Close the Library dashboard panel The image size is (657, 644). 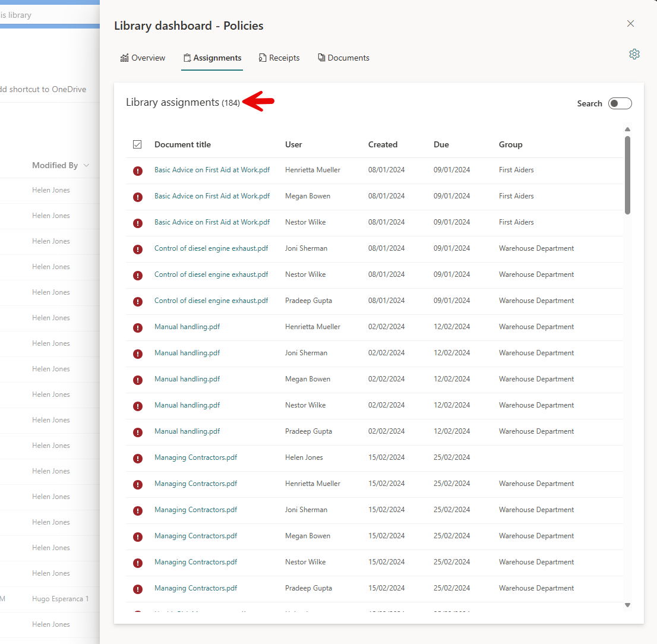point(630,23)
